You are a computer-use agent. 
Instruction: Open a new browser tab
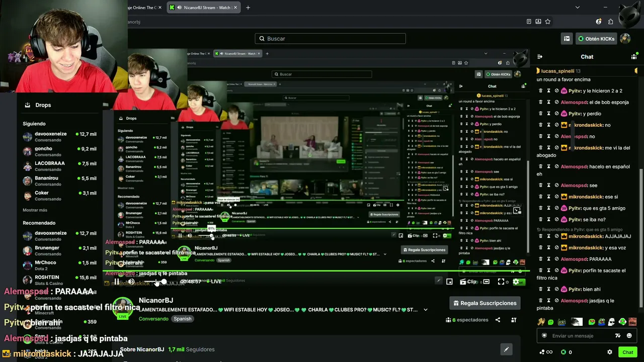[x=248, y=8]
